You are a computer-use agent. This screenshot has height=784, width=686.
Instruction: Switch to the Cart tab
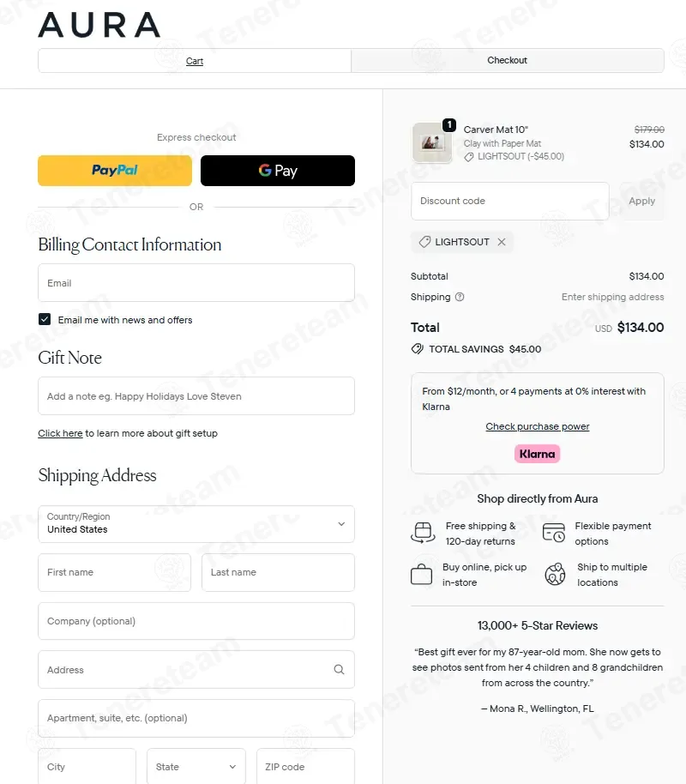coord(195,61)
